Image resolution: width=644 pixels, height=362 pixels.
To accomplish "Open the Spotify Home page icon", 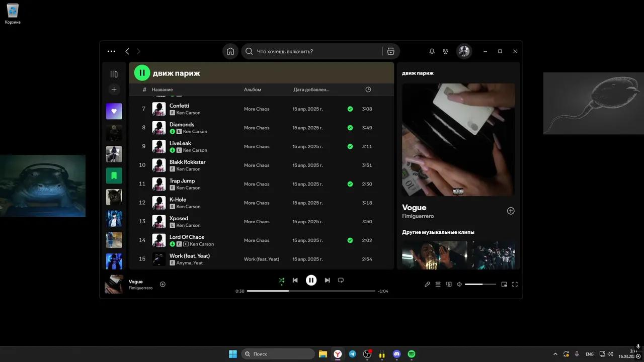I will 230,51.
